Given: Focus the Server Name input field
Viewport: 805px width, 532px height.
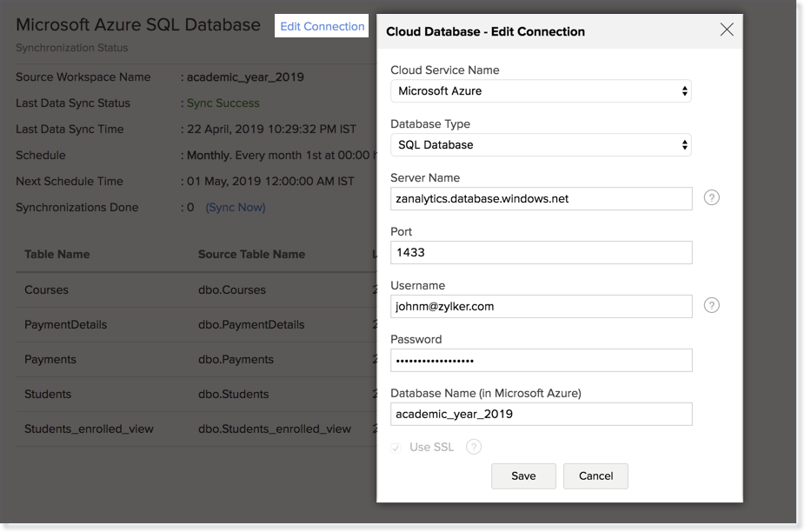Looking at the screenshot, I should pyautogui.click(x=541, y=198).
